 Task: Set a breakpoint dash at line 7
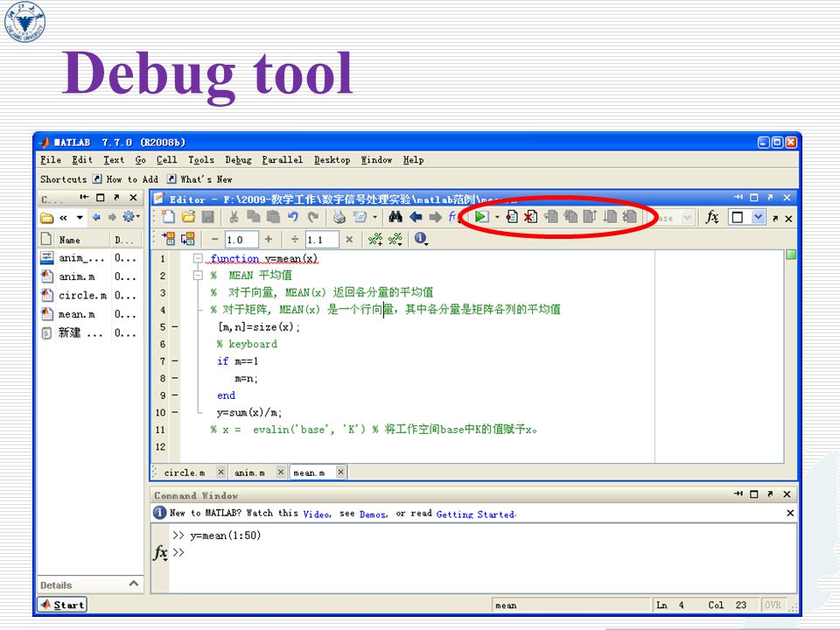click(x=175, y=361)
